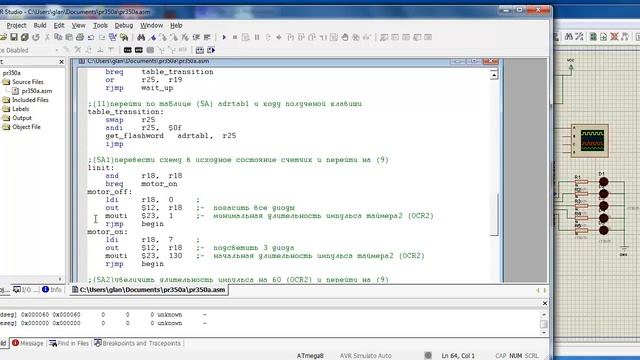Expand the Output folder
The width and height of the screenshot is (640, 360).
(x=22, y=118)
